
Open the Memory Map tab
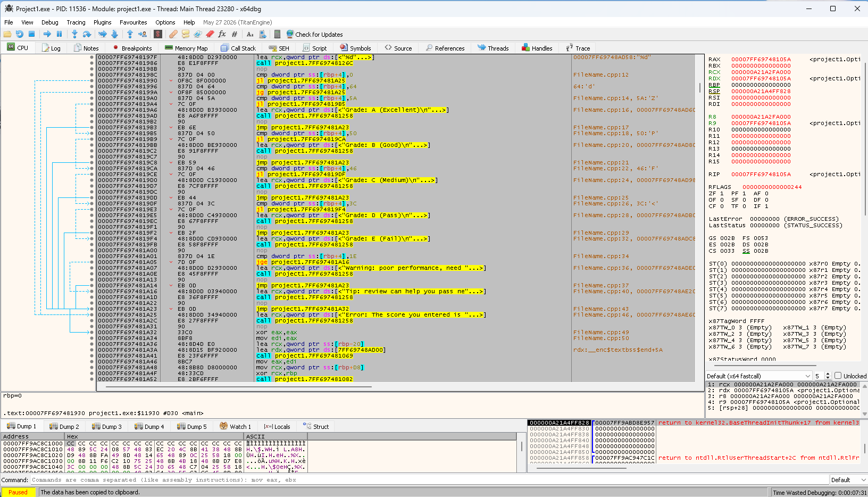(x=186, y=48)
